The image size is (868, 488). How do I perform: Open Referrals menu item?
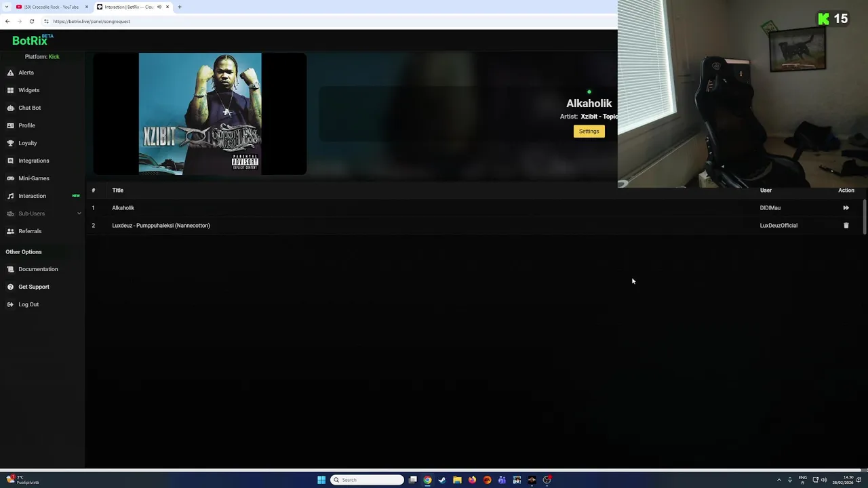click(x=30, y=231)
